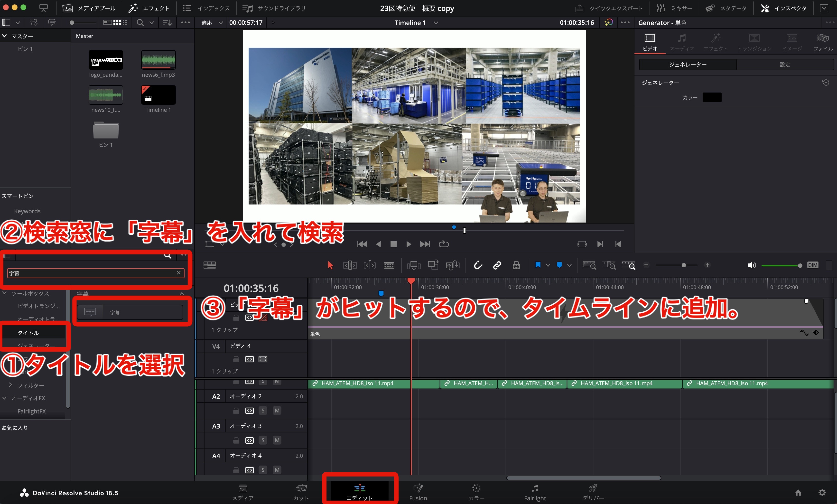This screenshot has height=504, width=837.
Task: Switch to the Color page
Action: coord(476,493)
